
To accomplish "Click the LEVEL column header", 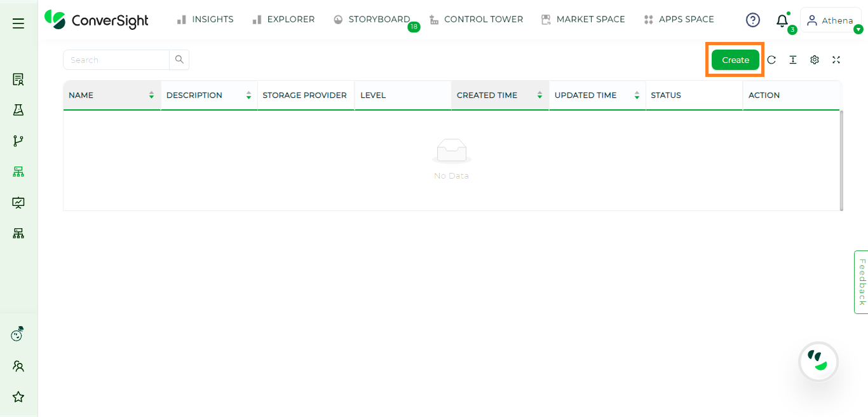I will click(403, 95).
